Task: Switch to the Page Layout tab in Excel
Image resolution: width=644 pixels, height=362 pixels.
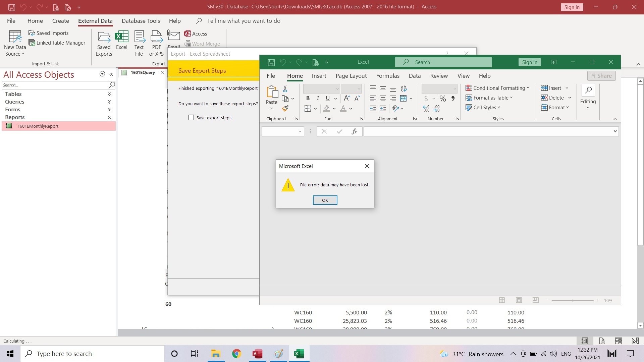Action: 351,76
